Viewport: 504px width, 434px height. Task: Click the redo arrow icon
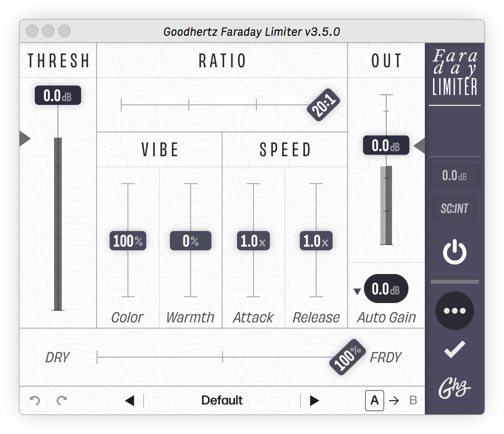[x=62, y=401]
